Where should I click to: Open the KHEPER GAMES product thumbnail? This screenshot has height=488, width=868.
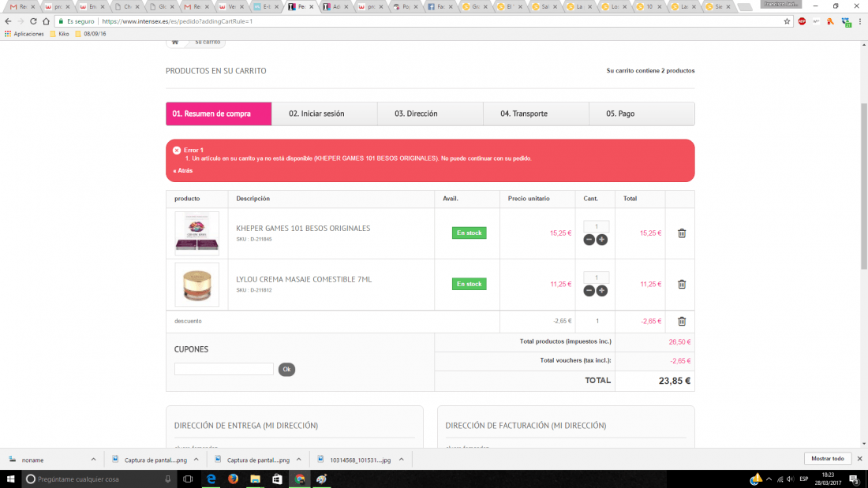pos(197,233)
